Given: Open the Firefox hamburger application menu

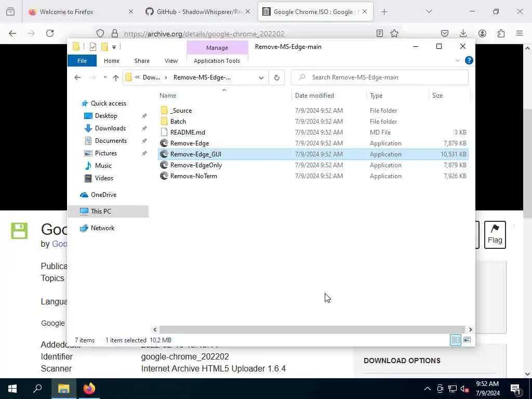Looking at the screenshot, I should 520,33.
